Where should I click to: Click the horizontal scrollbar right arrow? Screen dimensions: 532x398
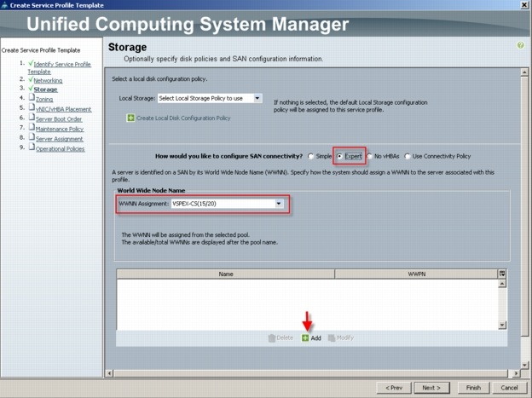click(x=516, y=373)
